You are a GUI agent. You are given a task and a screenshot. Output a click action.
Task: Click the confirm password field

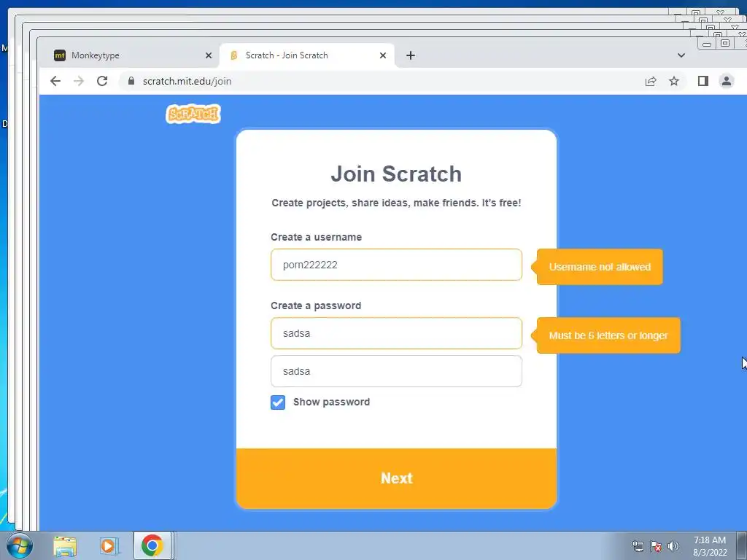(396, 371)
